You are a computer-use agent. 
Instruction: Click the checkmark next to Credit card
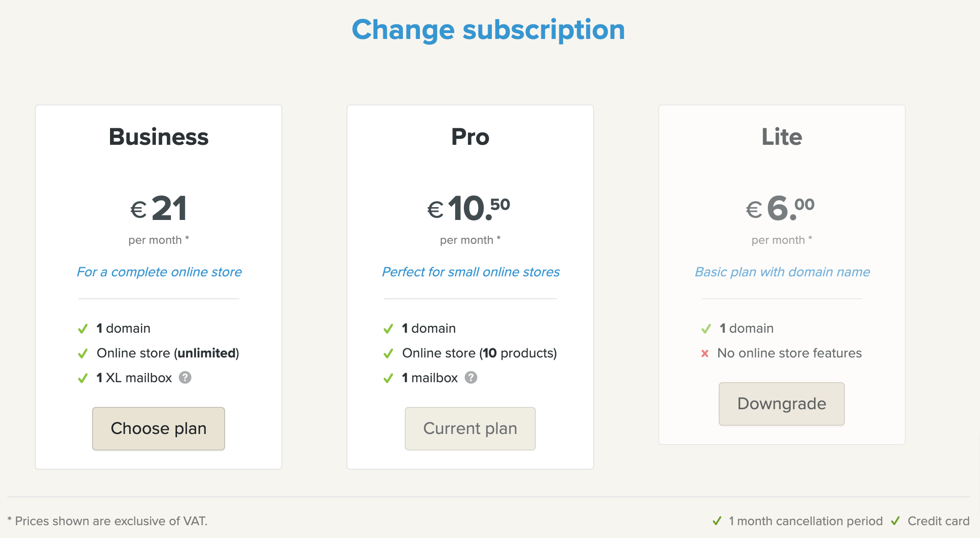(x=895, y=521)
